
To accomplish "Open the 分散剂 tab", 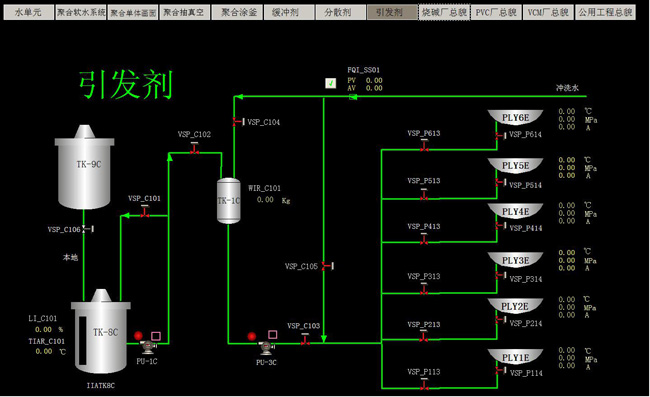I will [x=340, y=12].
